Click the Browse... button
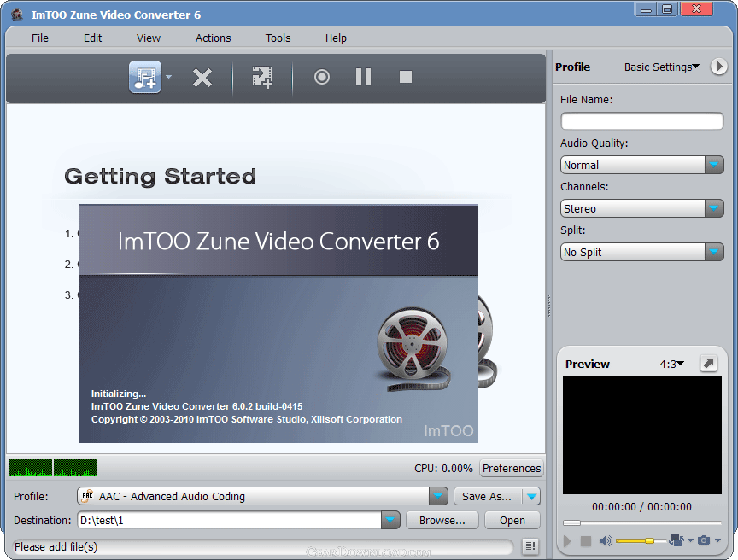Image resolution: width=738 pixels, height=560 pixels. pos(442,521)
